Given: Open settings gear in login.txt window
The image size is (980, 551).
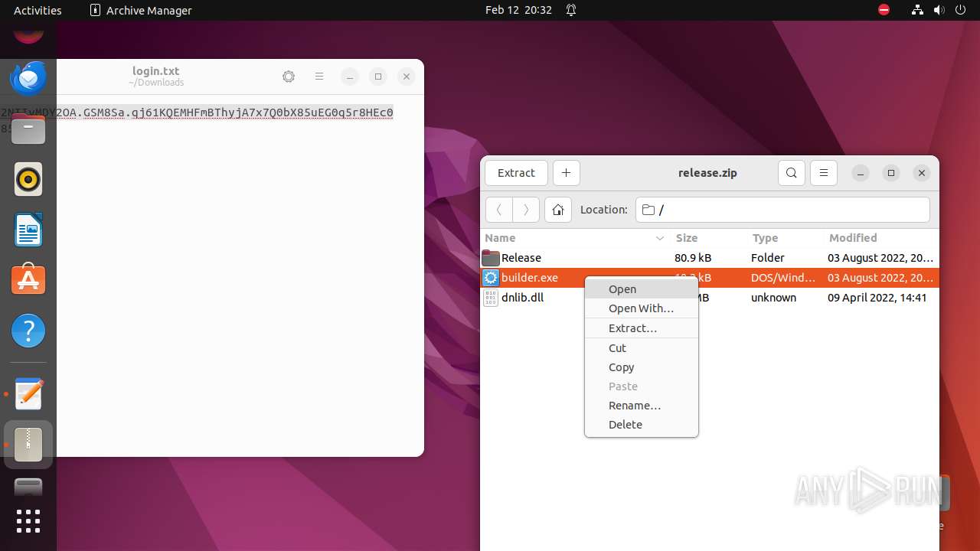Looking at the screenshot, I should [289, 77].
